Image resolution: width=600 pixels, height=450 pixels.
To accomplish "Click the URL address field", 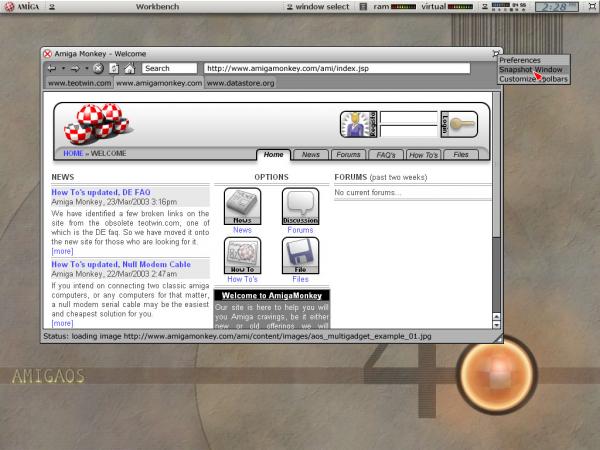I will coord(337,68).
